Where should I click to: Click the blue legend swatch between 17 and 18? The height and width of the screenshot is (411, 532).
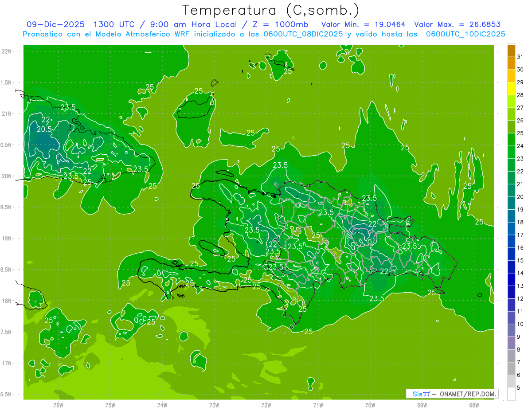tap(511, 229)
